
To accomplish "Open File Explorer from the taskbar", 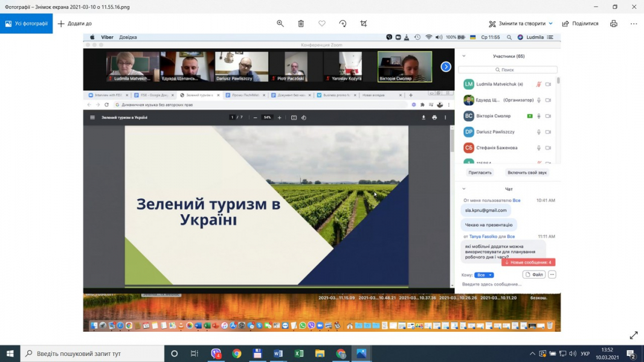I will tap(320, 354).
